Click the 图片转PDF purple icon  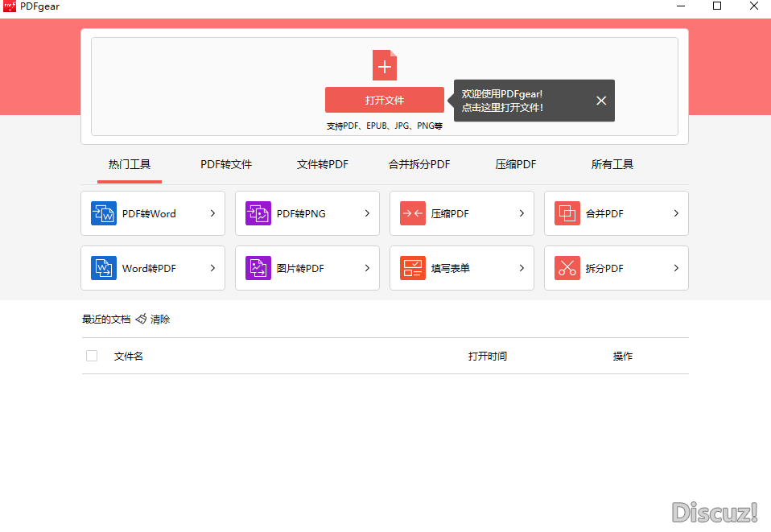coord(258,268)
